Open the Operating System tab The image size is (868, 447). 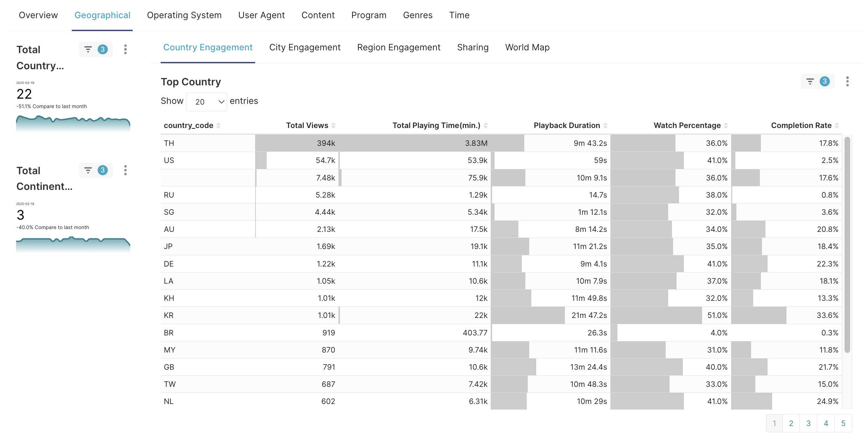click(x=184, y=15)
